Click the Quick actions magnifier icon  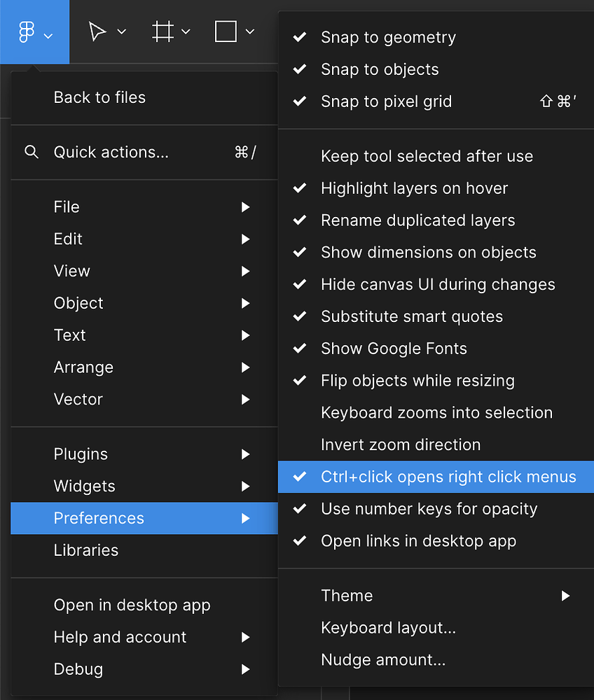click(32, 152)
